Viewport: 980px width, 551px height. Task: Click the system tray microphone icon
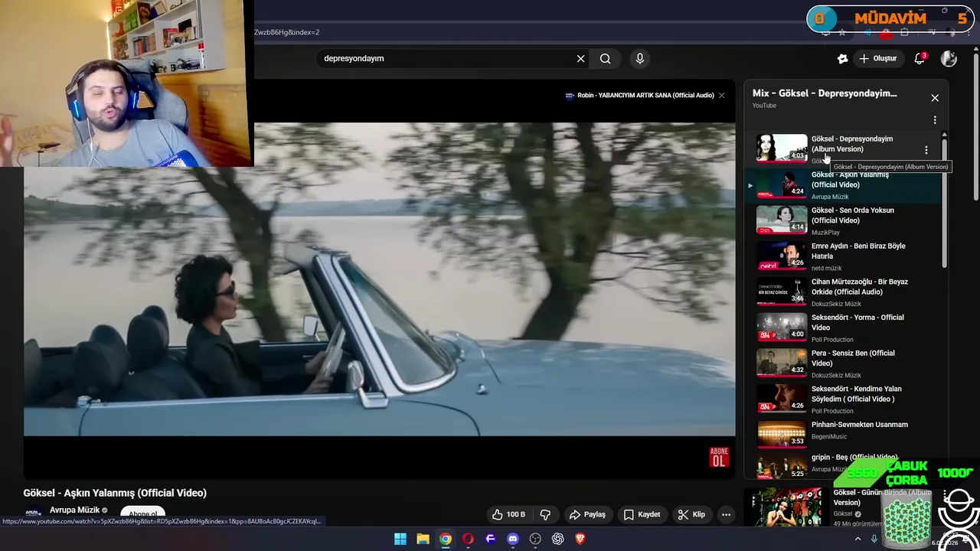[x=874, y=539]
